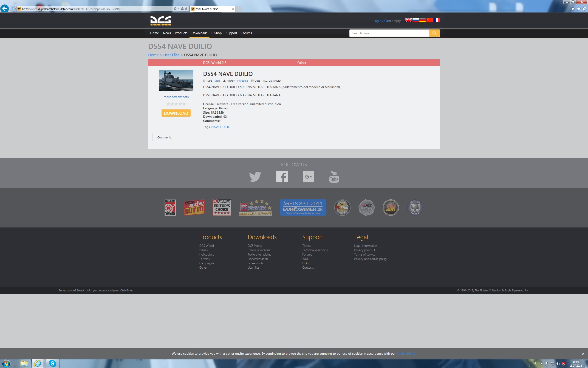
Task: Open the Facebook follow icon
Action: point(282,176)
